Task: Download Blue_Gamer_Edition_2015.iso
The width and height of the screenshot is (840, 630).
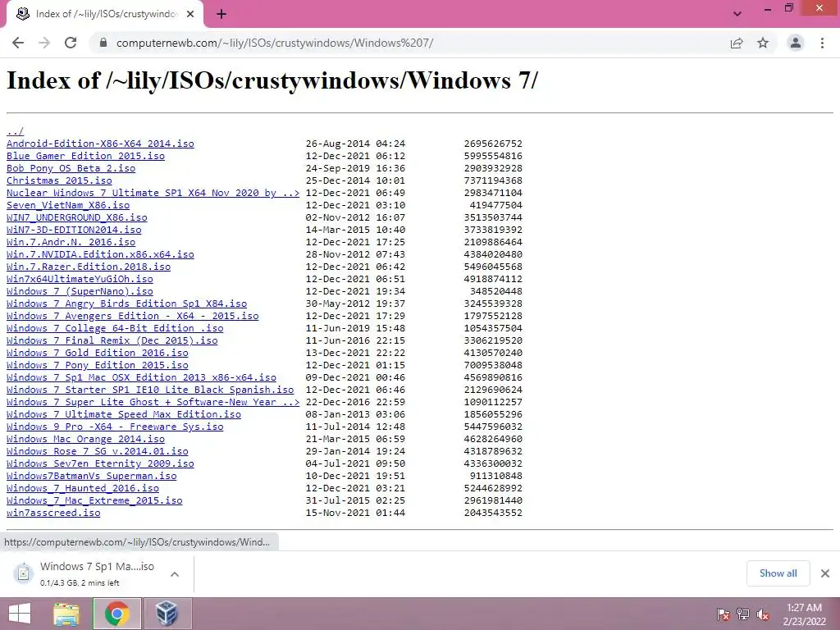Action: [x=85, y=156]
